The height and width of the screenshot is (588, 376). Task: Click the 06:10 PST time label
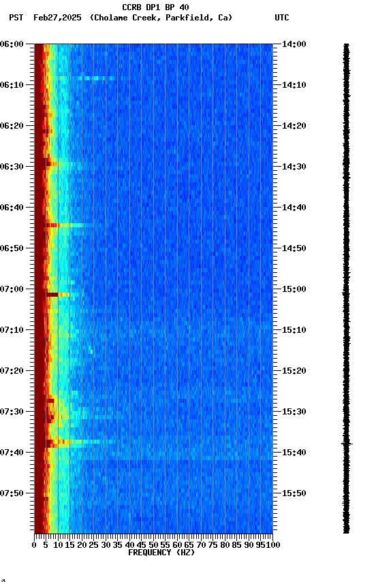tap(12, 85)
